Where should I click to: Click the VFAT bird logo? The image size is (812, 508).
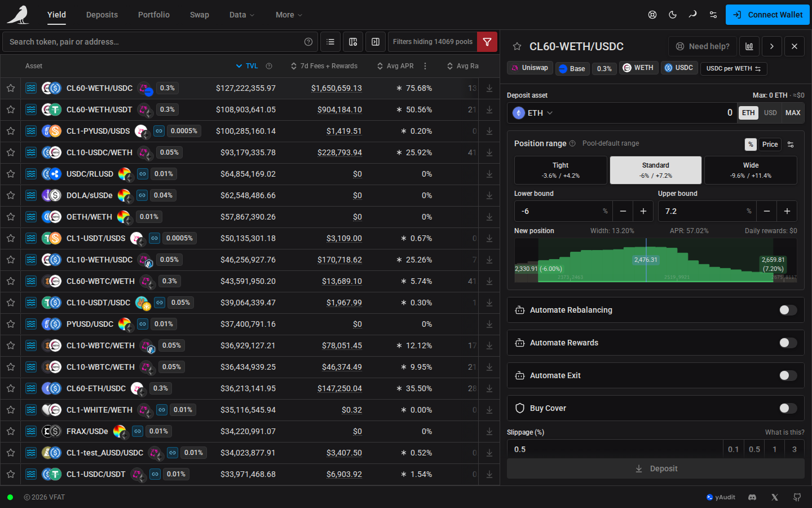18,15
